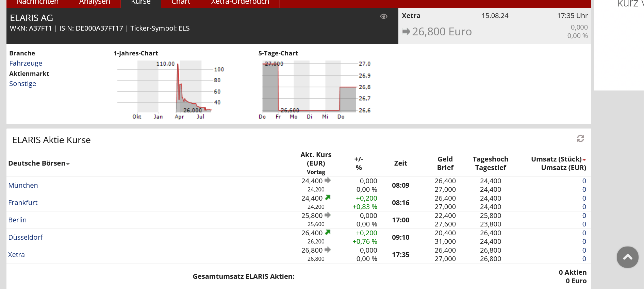This screenshot has height=289, width=644.
Task: Click the gray arrow beside Xetra price 26,800
Action: [328, 250]
